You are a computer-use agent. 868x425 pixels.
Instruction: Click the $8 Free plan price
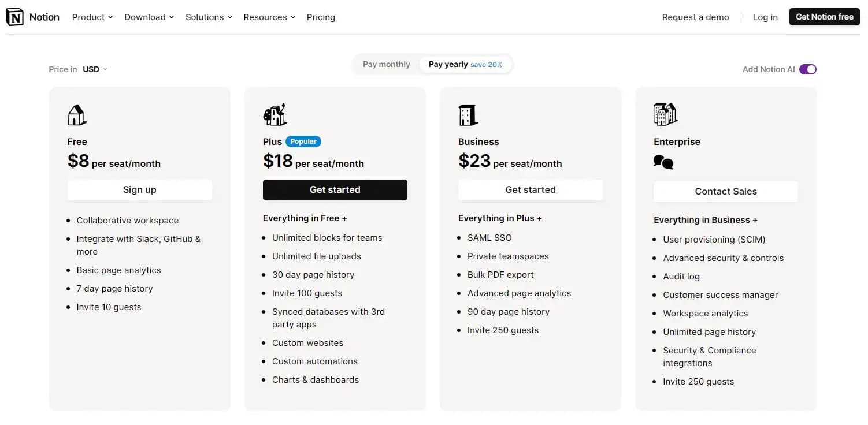click(79, 161)
